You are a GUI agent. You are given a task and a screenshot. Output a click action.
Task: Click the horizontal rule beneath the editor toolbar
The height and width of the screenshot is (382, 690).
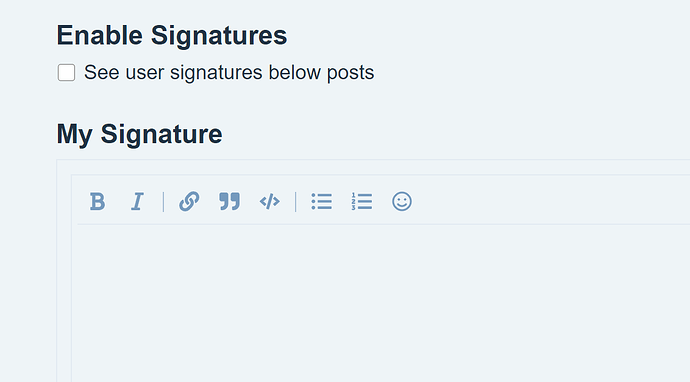click(383, 224)
